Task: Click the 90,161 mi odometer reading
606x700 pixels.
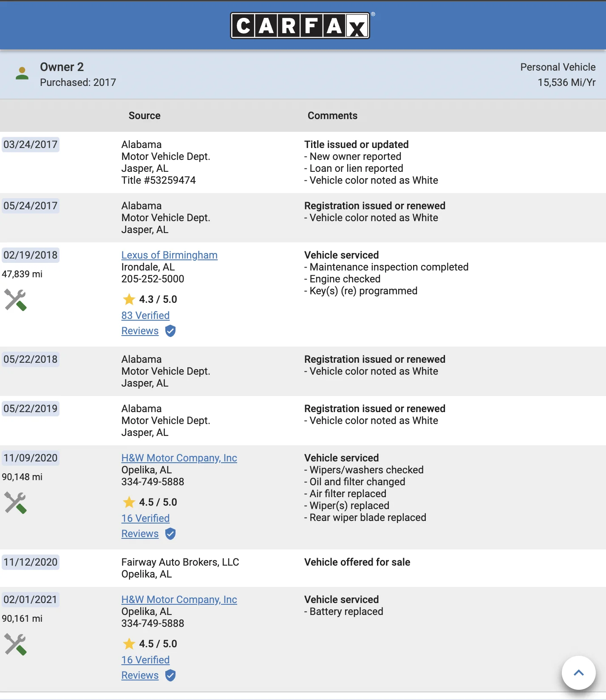Action: [x=22, y=619]
